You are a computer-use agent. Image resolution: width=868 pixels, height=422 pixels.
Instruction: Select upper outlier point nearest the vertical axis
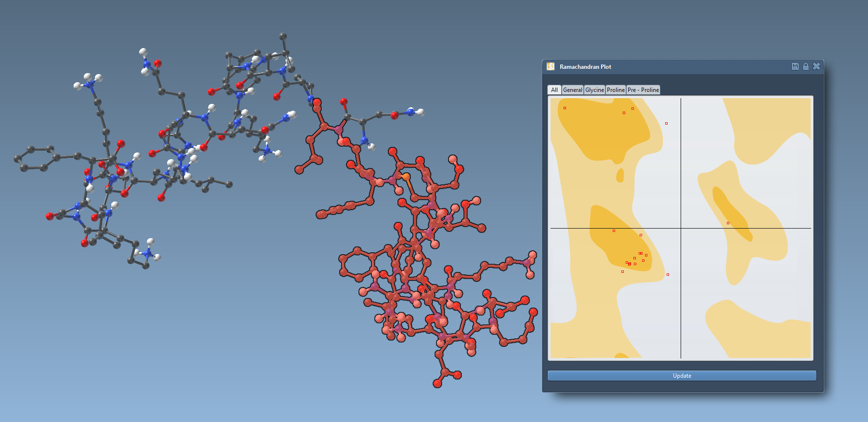click(x=667, y=124)
